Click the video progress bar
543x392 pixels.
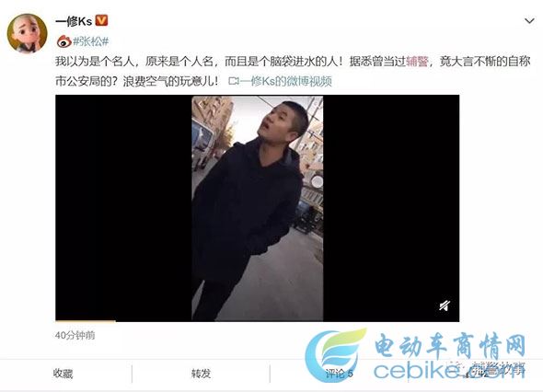click(258, 321)
